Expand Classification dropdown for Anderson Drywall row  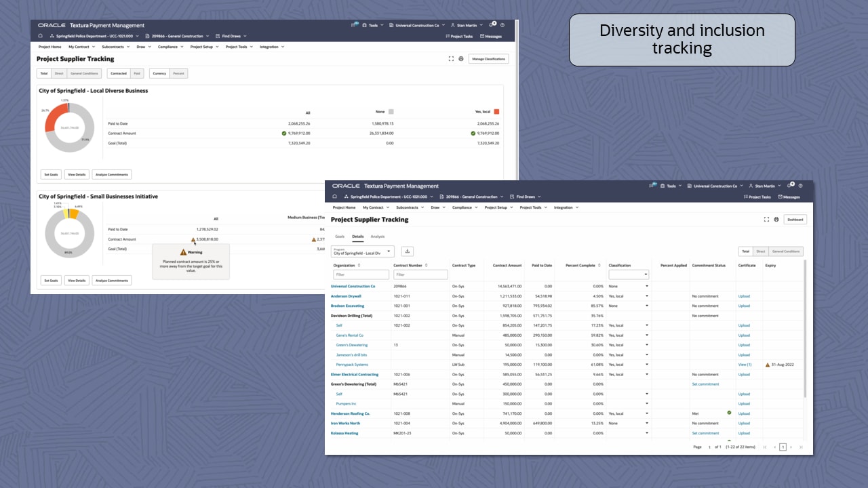coord(646,296)
